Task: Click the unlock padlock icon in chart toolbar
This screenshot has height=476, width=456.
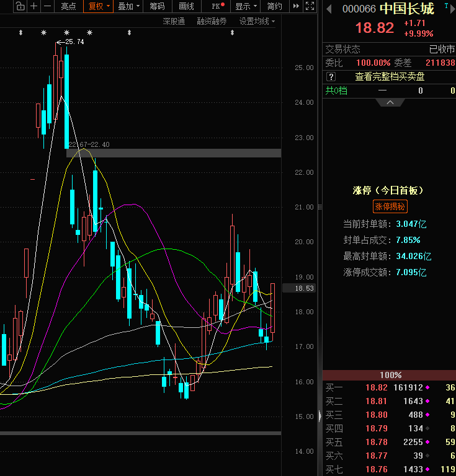Action: 20,6
